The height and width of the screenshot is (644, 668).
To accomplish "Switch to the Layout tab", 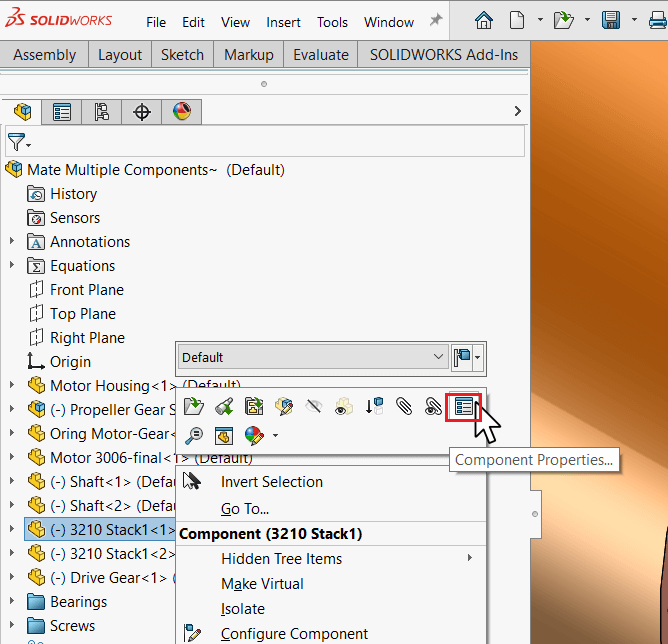I will tap(120, 55).
